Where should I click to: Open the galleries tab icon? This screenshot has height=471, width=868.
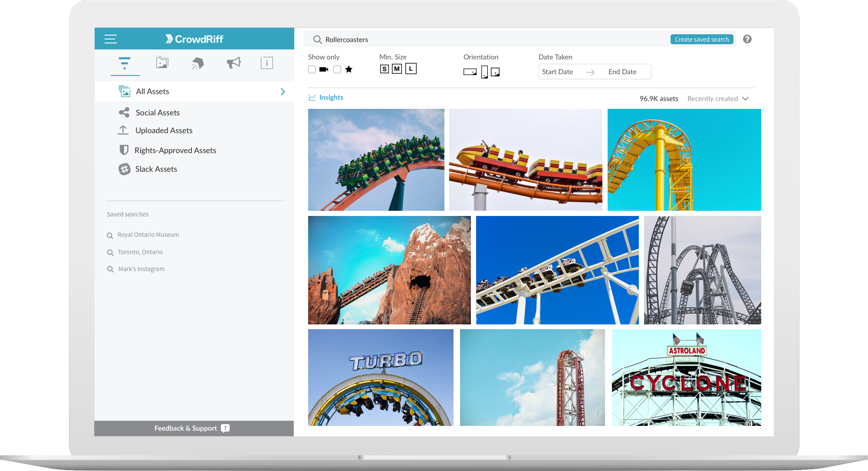(x=162, y=63)
